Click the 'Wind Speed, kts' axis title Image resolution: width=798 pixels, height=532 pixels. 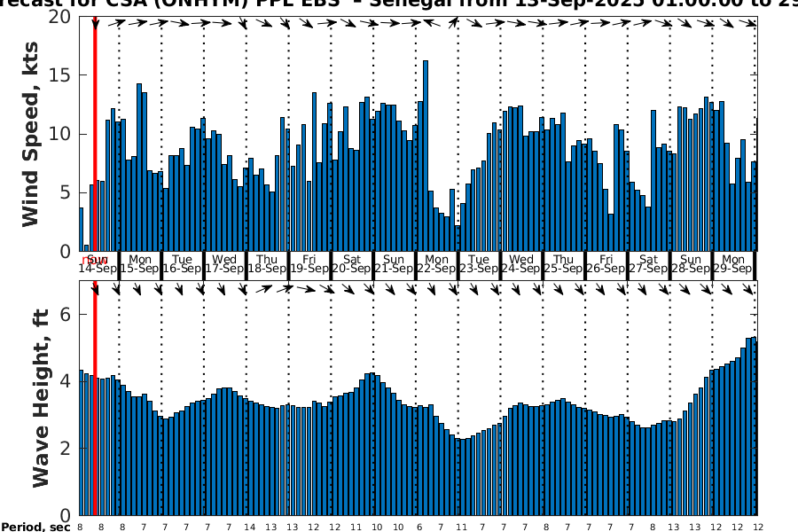(30, 134)
